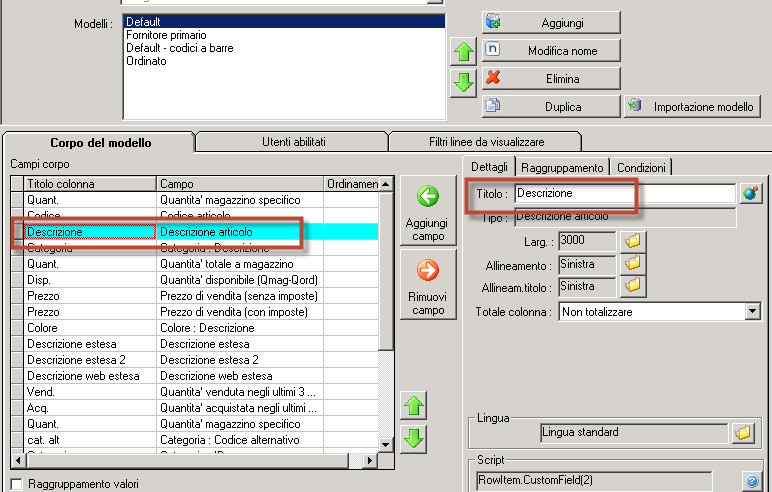Viewport: 772px width, 492px height.
Task: Switch to the Condizioni tab
Action: click(x=641, y=168)
